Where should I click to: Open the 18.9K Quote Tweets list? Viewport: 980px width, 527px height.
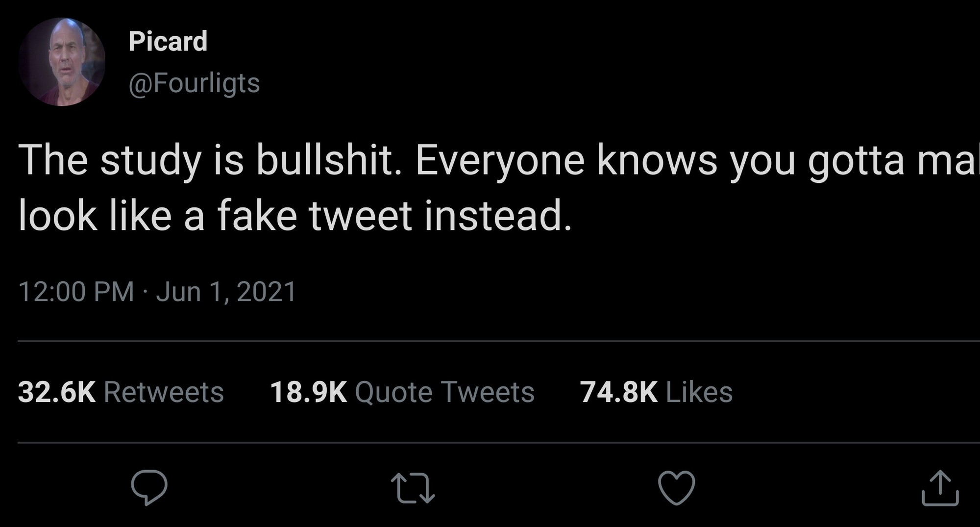(402, 392)
